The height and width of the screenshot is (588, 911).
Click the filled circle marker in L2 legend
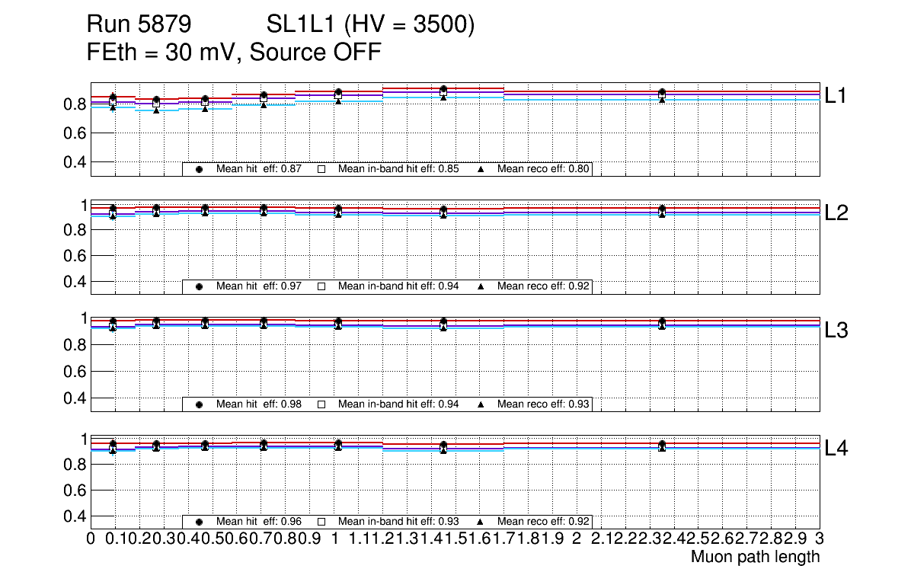click(199, 286)
